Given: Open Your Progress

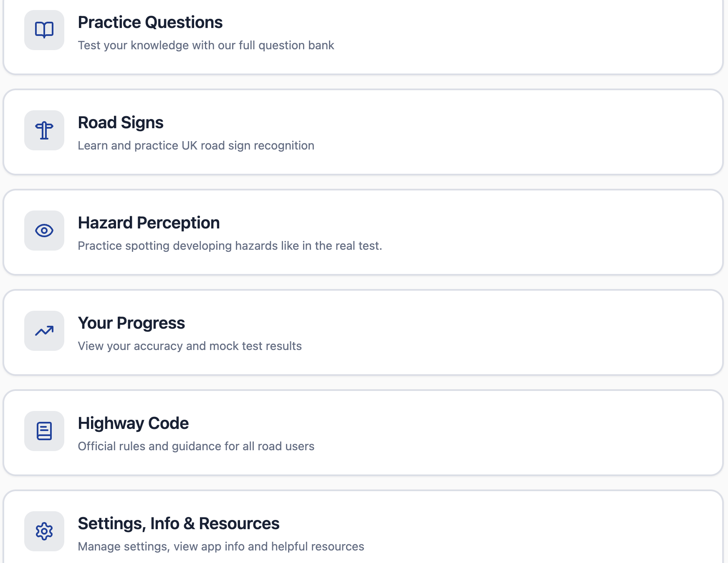Looking at the screenshot, I should coord(131,323).
